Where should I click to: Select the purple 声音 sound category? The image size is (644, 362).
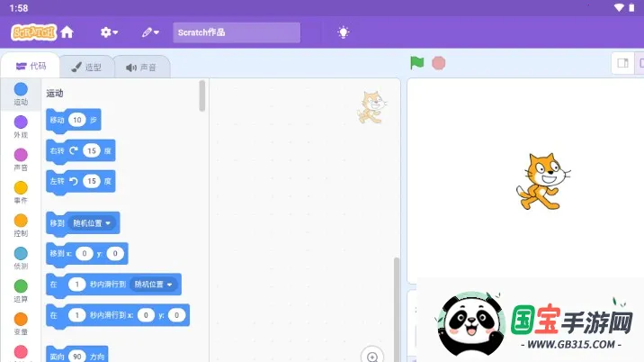point(21,160)
